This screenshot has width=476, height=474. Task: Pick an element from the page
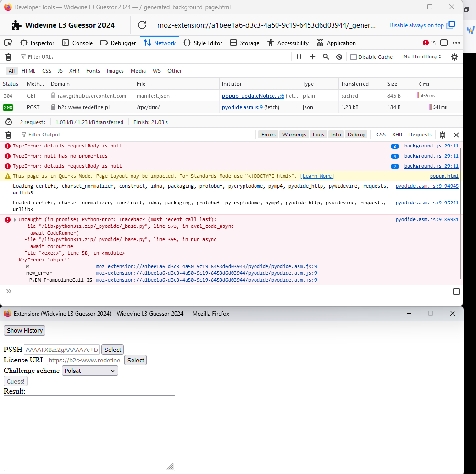coord(8,43)
